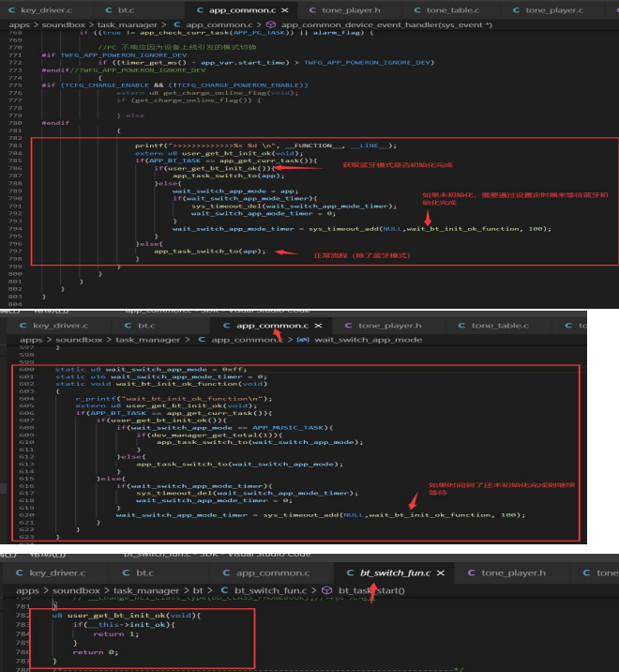Close the app_common.c tab in the second screenshot
The height and width of the screenshot is (672, 619).
click(x=318, y=326)
